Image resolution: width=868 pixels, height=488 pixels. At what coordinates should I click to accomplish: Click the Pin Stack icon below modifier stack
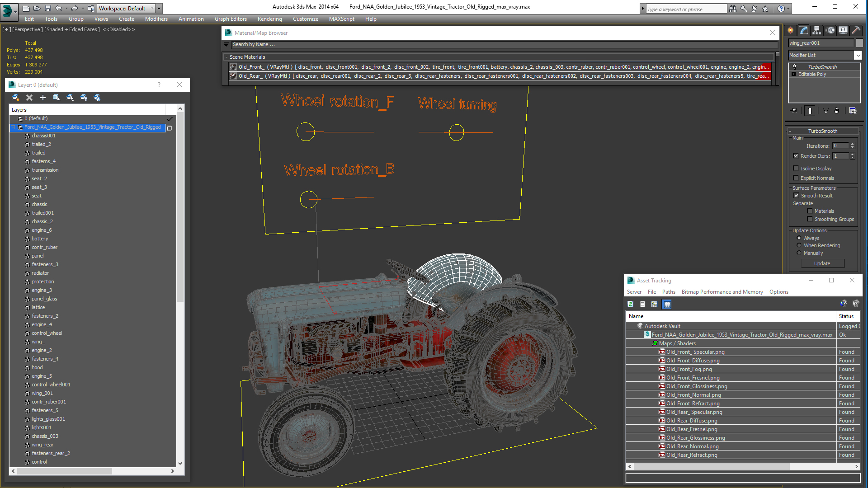tap(794, 111)
